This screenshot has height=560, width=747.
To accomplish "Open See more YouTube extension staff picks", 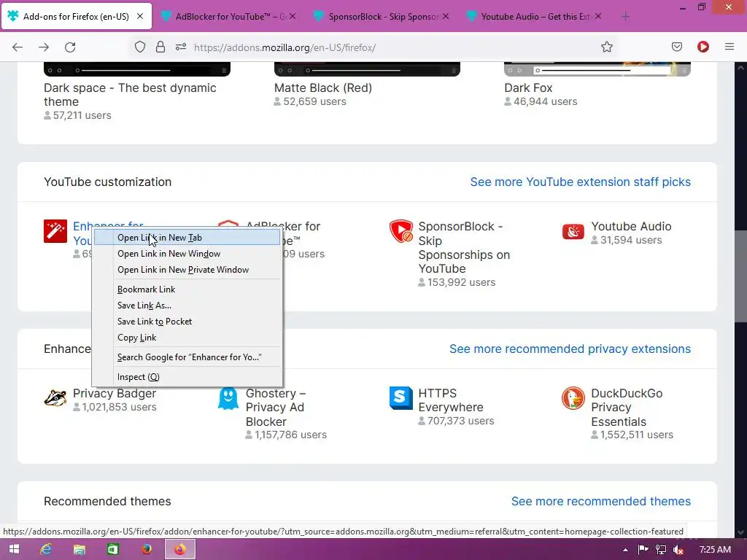I will click(x=580, y=182).
